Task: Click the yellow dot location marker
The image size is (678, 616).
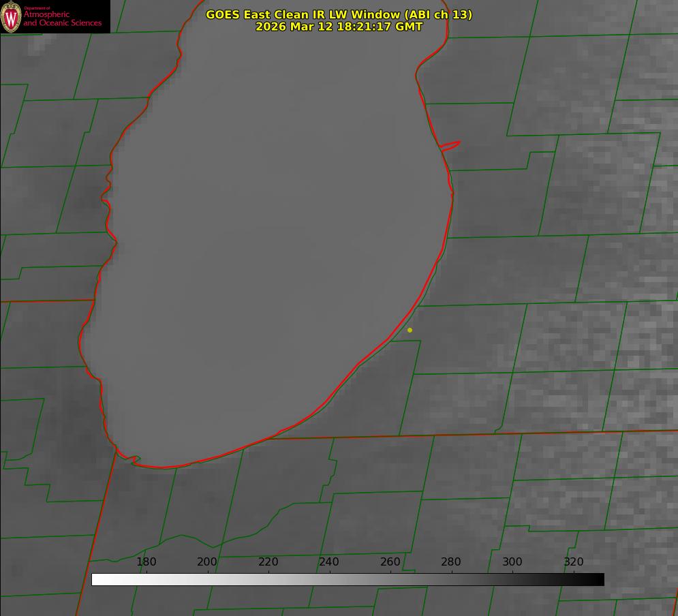Action: pos(410,330)
